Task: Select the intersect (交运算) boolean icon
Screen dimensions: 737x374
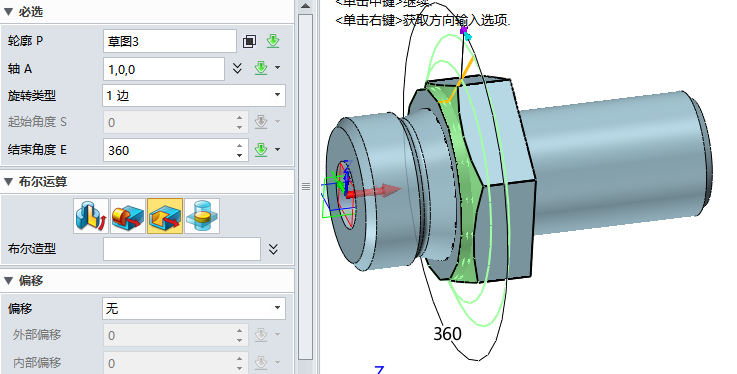Action: [202, 216]
